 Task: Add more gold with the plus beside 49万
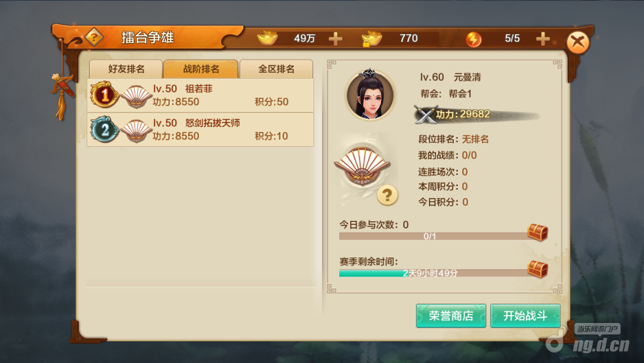pyautogui.click(x=336, y=39)
